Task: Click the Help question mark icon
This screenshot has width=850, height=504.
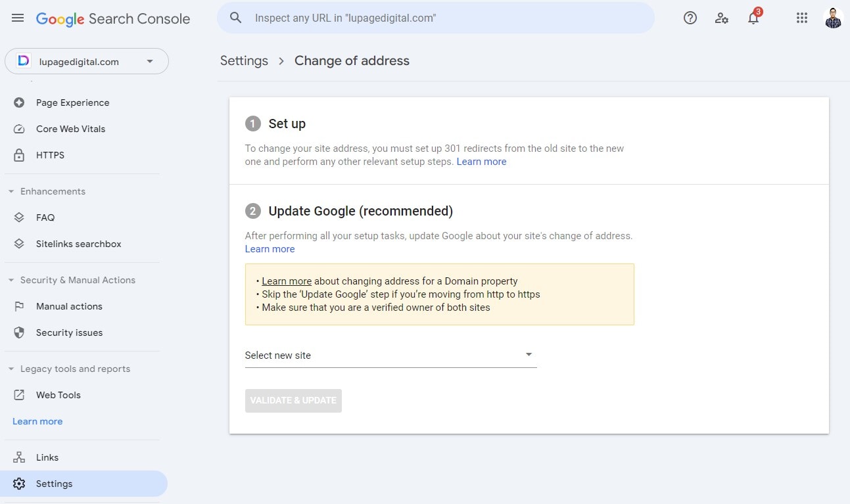Action: (x=690, y=18)
